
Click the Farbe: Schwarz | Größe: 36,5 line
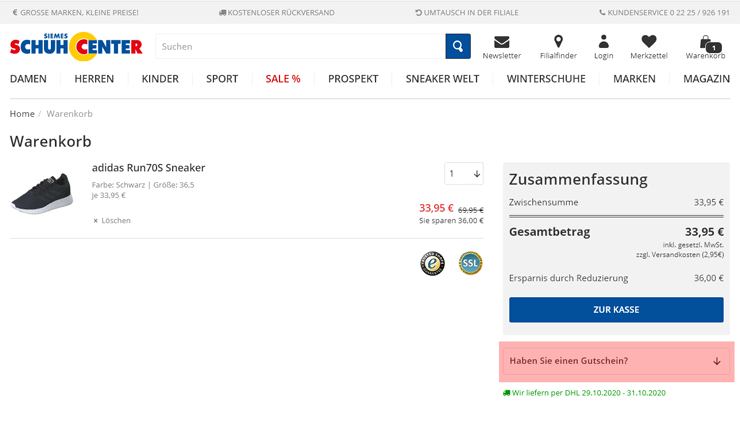tap(143, 185)
